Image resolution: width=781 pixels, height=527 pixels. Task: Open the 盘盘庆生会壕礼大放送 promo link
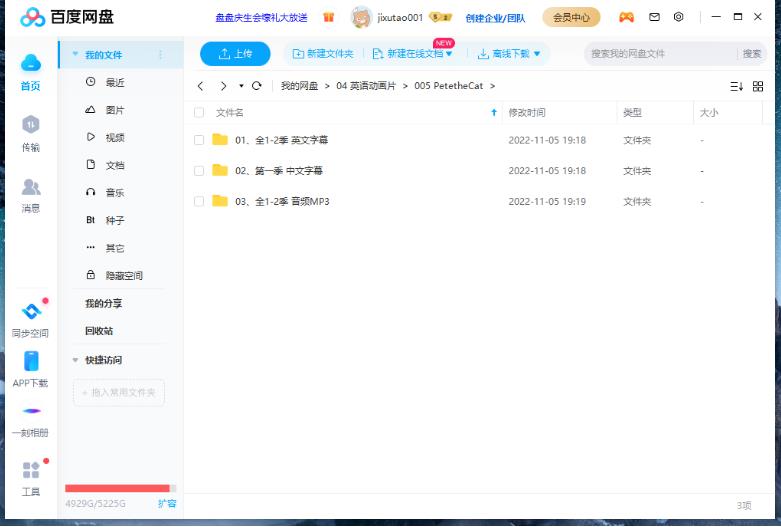[261, 18]
